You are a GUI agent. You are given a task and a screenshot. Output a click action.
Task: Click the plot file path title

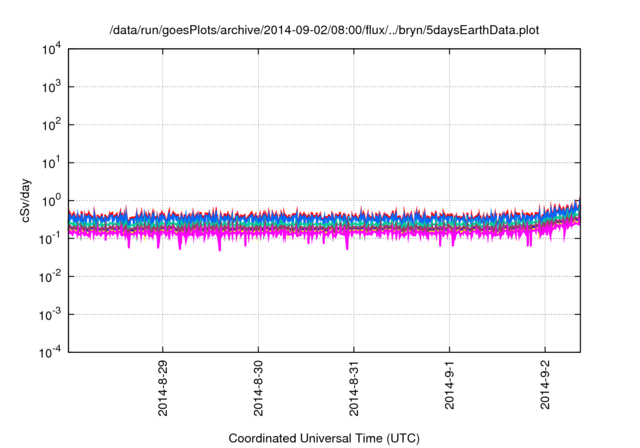(x=324, y=30)
